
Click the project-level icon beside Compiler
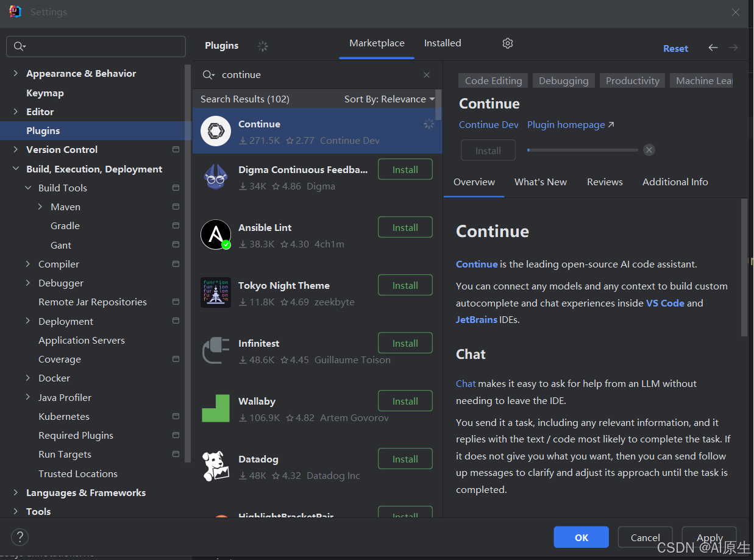(x=176, y=264)
